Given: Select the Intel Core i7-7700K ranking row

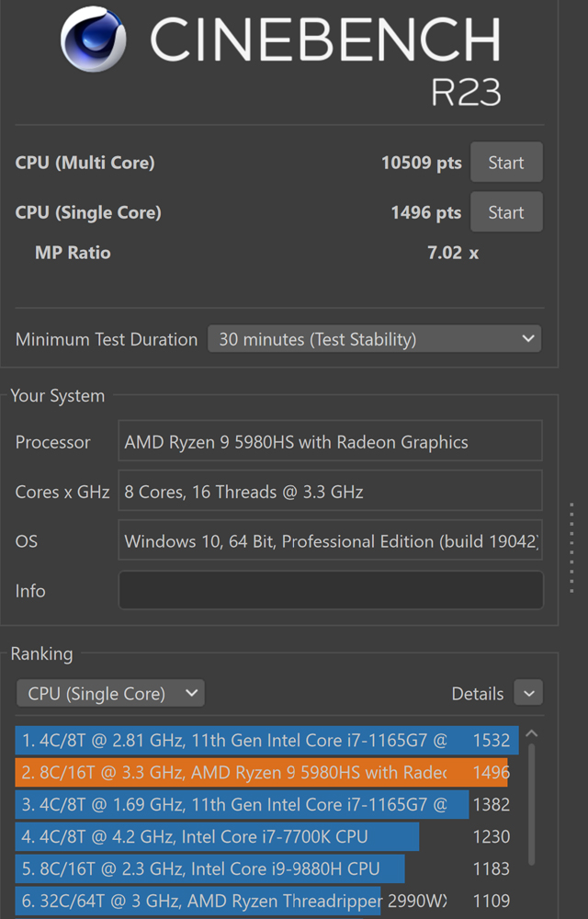Looking at the screenshot, I should pyautogui.click(x=217, y=836).
